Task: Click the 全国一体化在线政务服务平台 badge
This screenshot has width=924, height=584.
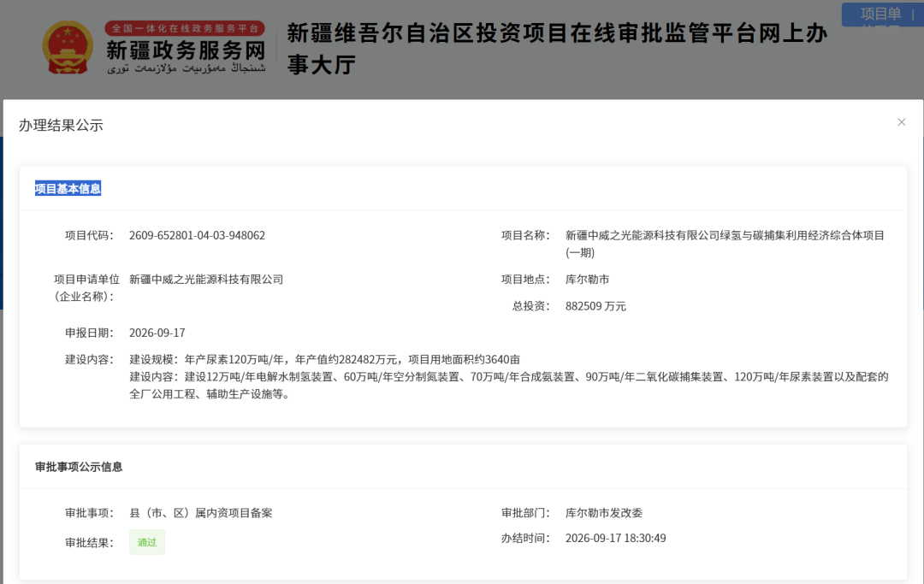Action: click(x=185, y=28)
